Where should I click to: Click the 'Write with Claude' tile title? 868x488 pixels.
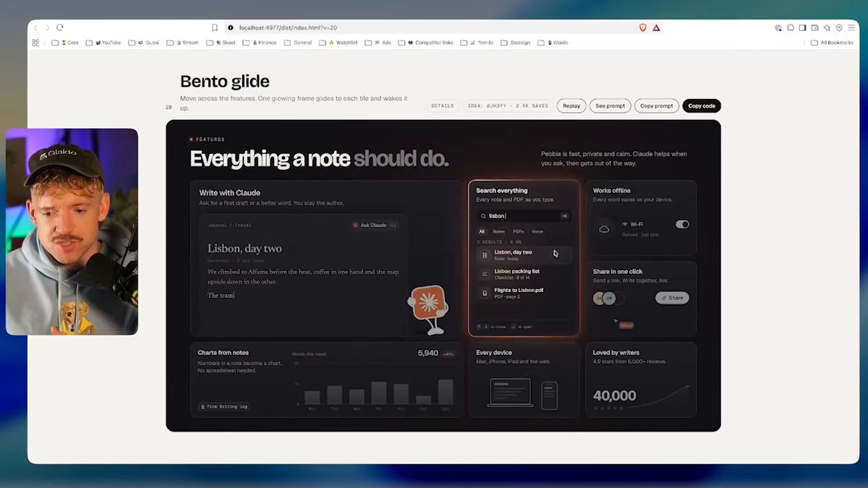click(230, 193)
